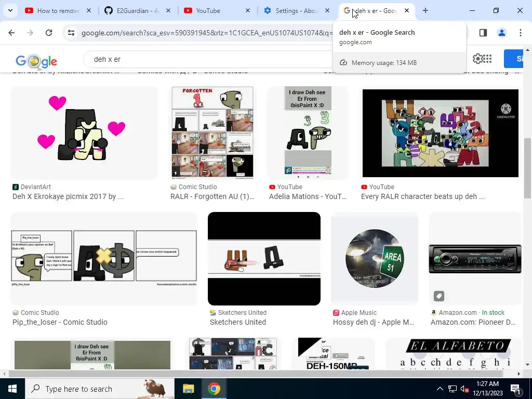The image size is (532, 399).
Task: Reload the current page
Action: (49, 33)
